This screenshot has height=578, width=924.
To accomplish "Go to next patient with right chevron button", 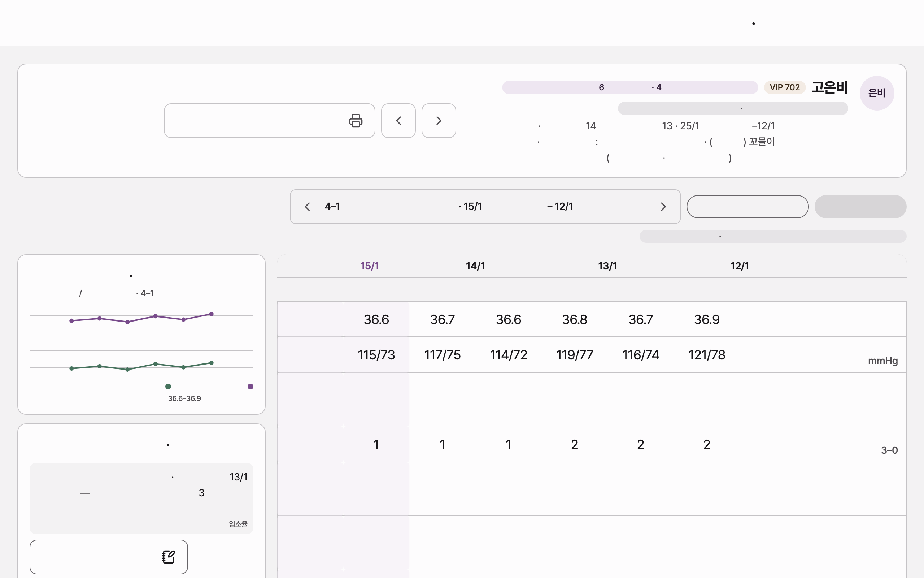I will click(x=439, y=120).
